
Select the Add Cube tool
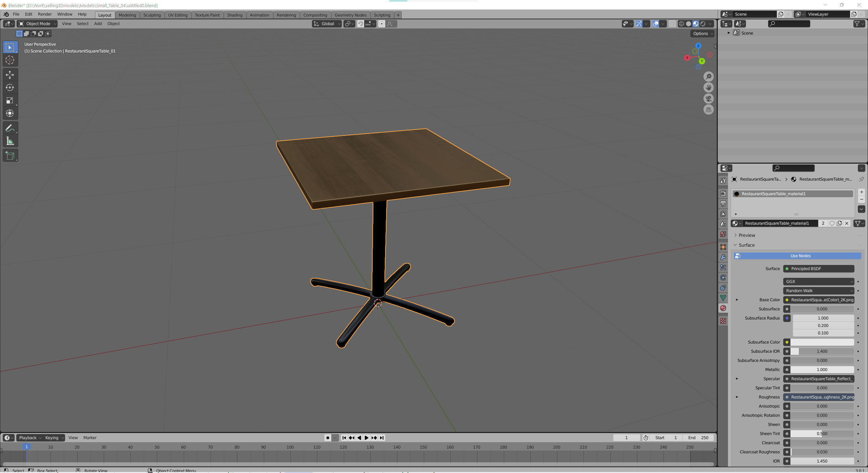coord(10,156)
